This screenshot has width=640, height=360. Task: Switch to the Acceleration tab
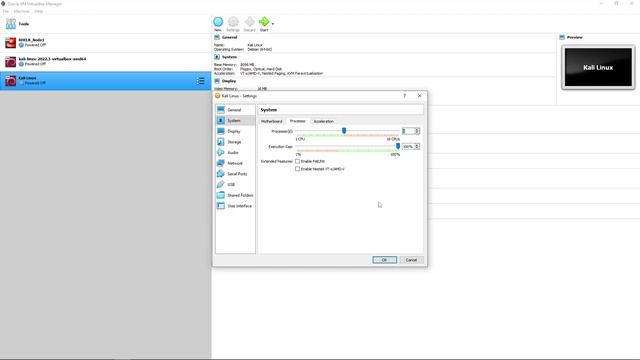click(323, 121)
